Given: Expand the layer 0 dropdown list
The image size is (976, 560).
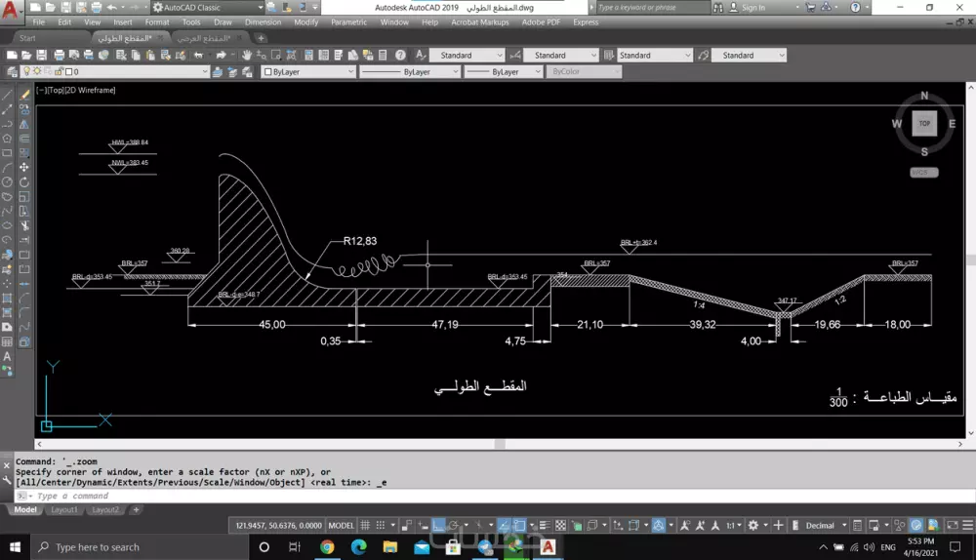Looking at the screenshot, I should point(116,71).
